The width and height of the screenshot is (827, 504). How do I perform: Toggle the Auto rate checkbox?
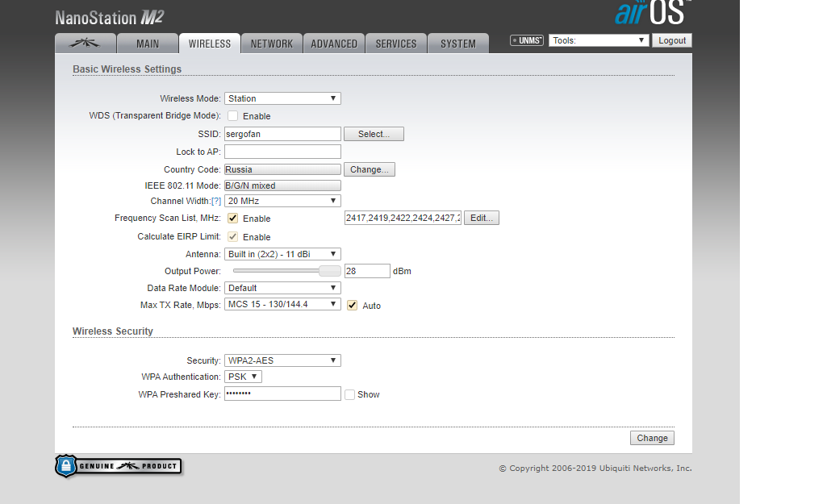[353, 306]
